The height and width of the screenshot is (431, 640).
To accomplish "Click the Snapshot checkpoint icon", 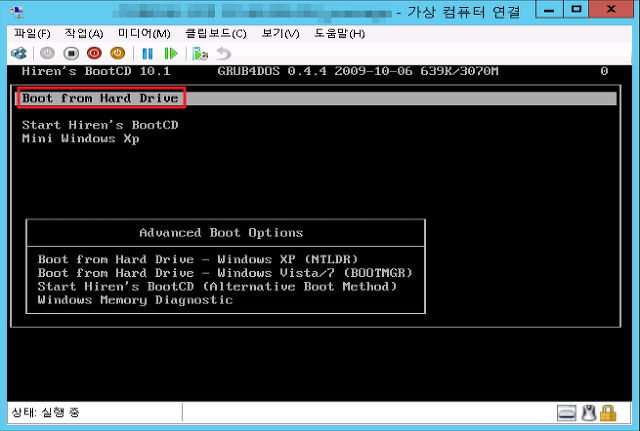I will click(x=200, y=54).
